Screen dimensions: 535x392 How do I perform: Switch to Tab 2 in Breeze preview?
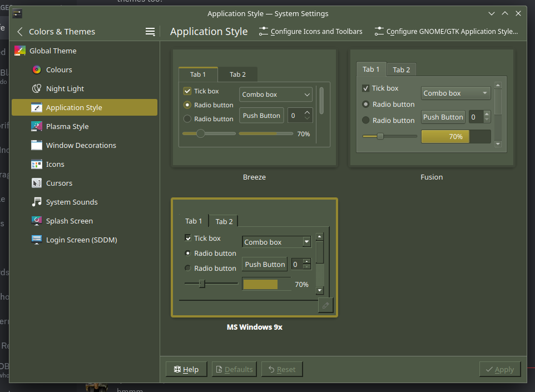pos(237,75)
